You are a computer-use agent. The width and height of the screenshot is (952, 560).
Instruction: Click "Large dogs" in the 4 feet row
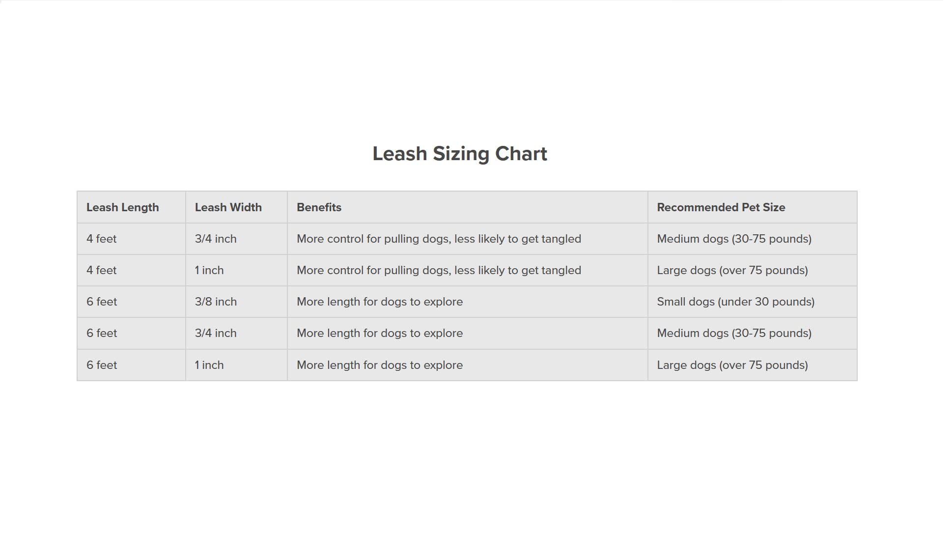click(732, 270)
